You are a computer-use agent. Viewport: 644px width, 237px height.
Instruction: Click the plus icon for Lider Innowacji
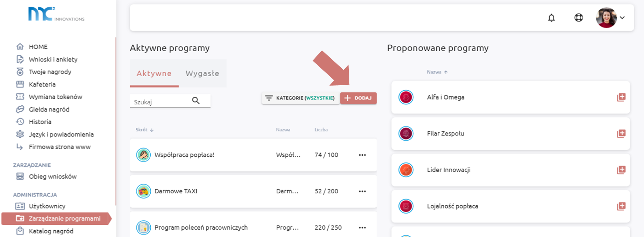point(621,170)
